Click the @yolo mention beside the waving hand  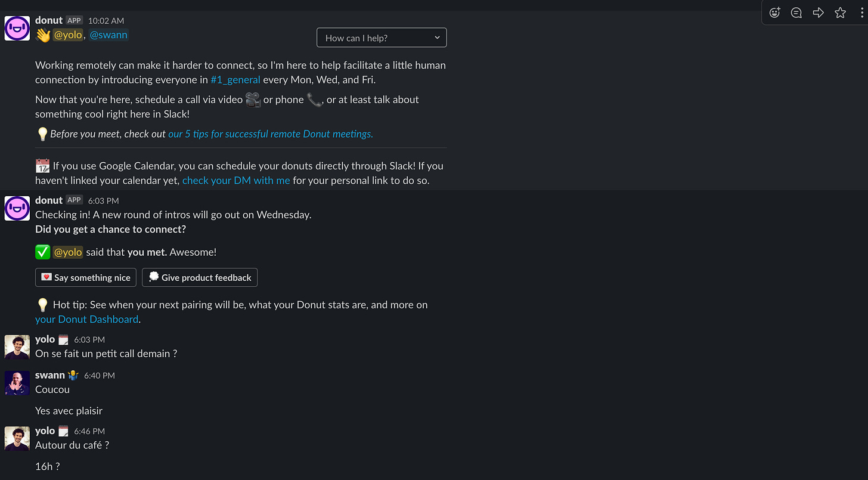point(68,35)
